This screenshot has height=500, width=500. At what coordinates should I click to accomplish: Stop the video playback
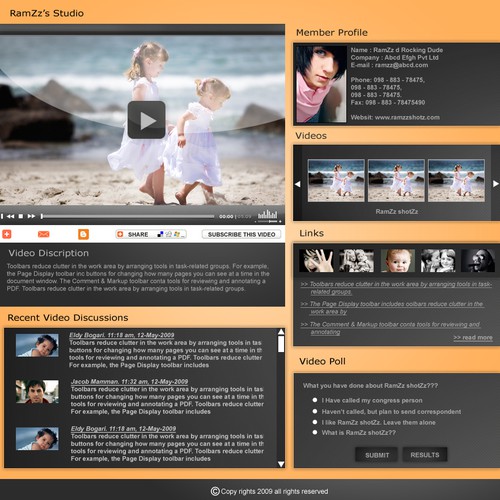tap(21, 216)
